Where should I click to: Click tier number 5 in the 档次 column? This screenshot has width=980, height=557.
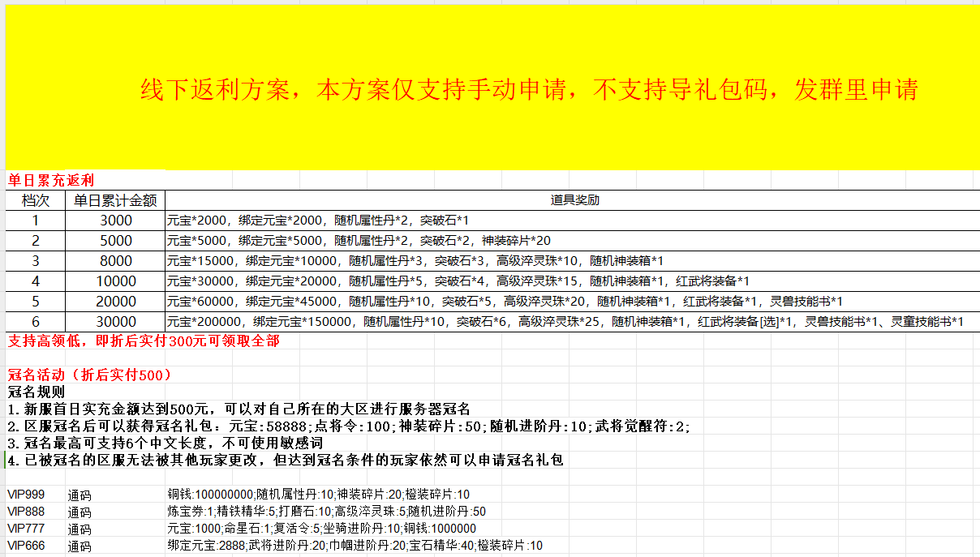(36, 302)
